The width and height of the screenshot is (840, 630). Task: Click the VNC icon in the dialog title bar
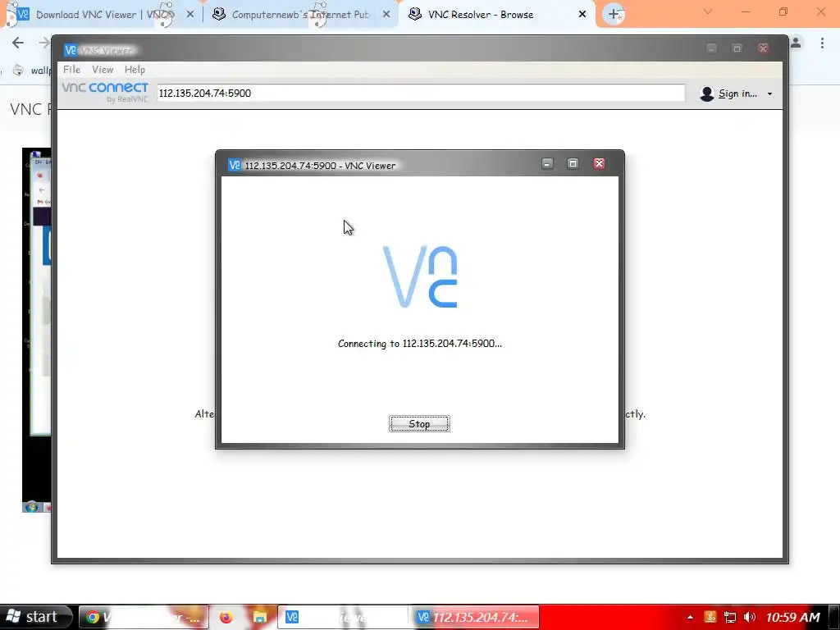pyautogui.click(x=234, y=165)
